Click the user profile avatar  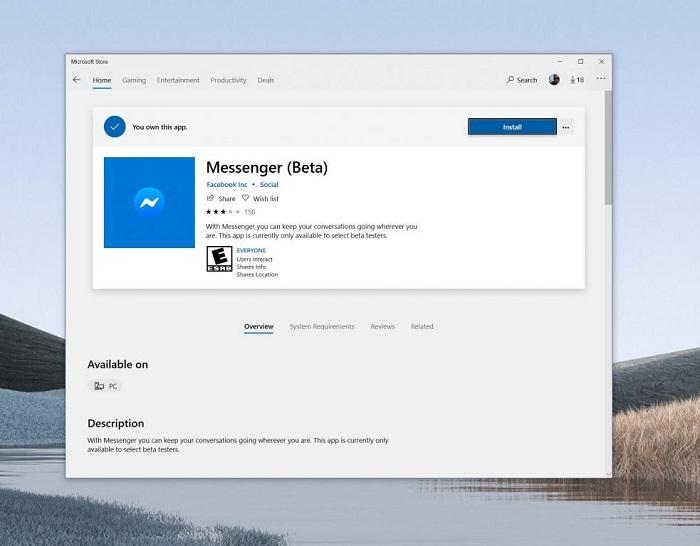click(554, 80)
